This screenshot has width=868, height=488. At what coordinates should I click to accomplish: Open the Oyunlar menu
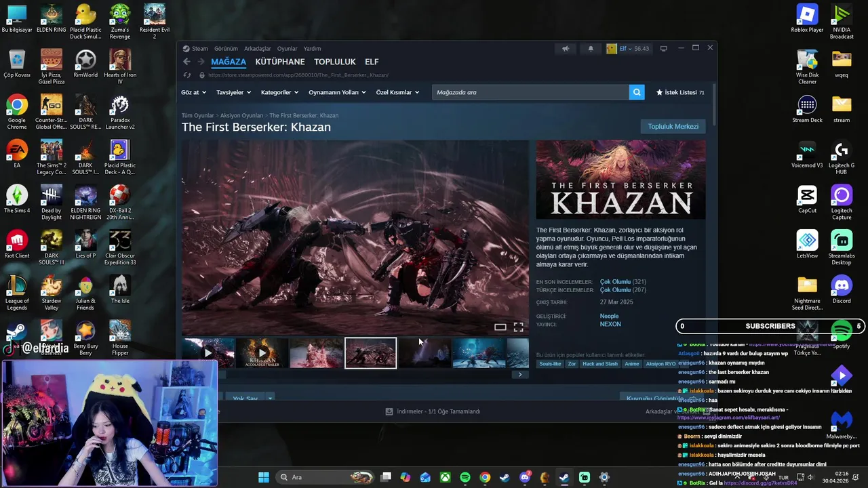coord(287,49)
